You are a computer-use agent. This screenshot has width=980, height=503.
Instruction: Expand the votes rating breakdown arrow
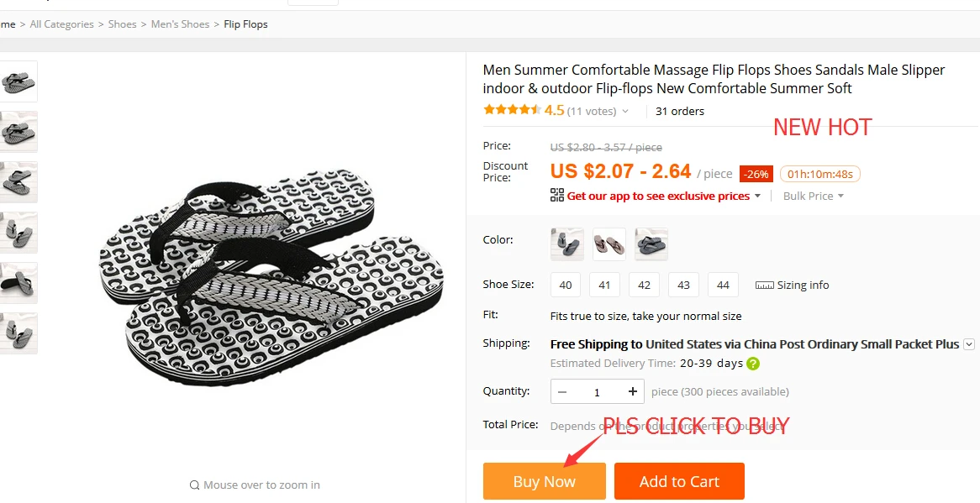click(624, 112)
